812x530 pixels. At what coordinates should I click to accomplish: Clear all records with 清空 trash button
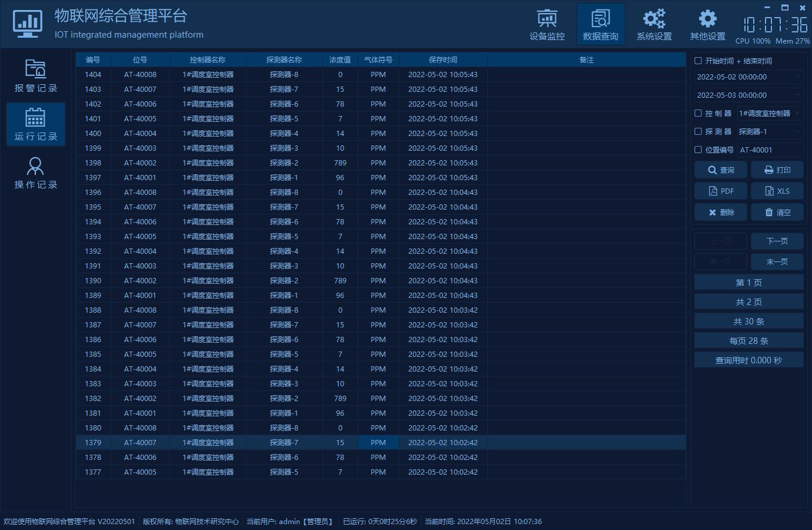777,213
